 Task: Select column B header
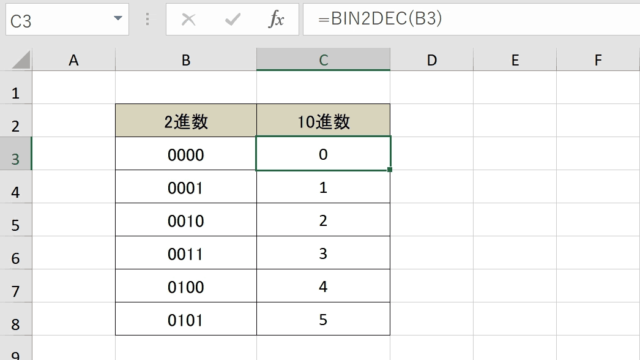click(186, 60)
